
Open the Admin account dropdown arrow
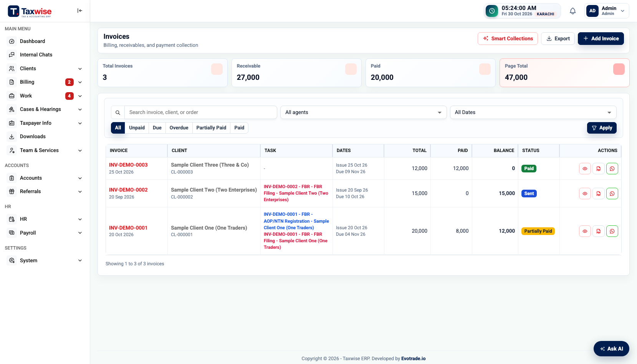(622, 11)
